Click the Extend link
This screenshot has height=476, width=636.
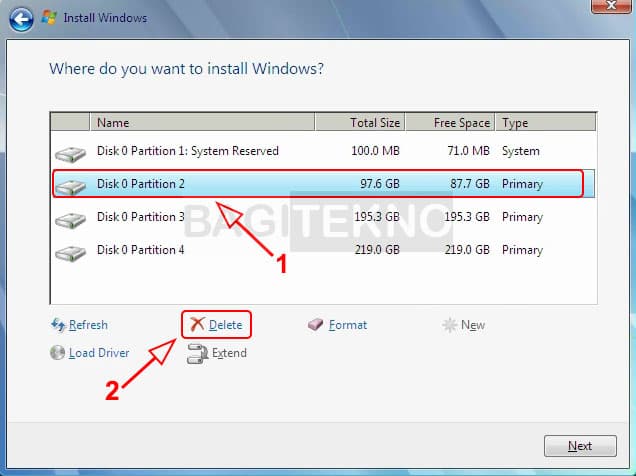229,353
